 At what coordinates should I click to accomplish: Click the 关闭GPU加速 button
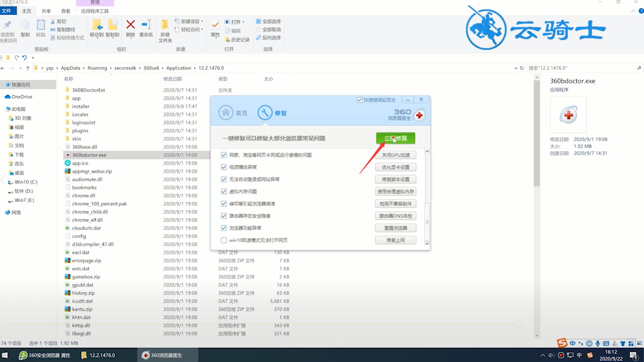pyautogui.click(x=395, y=155)
